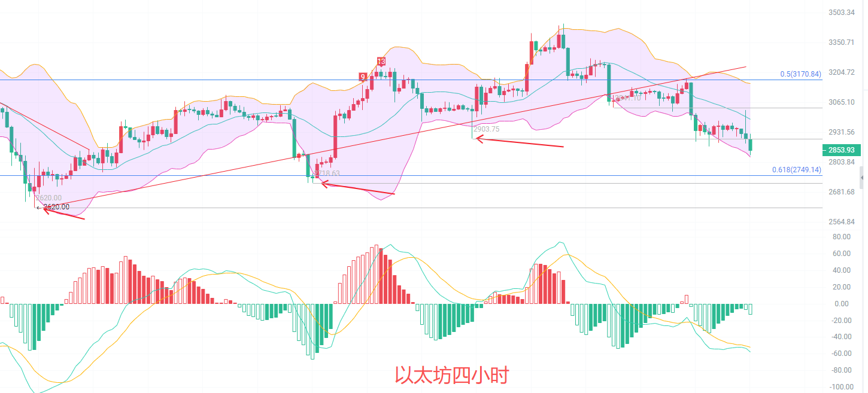The height and width of the screenshot is (393, 868).
Task: Select the red 以太坊四小时 text annotation
Action: (451, 376)
